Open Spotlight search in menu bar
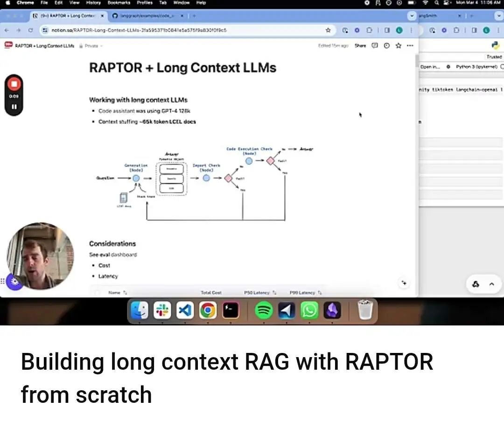 point(436,3)
